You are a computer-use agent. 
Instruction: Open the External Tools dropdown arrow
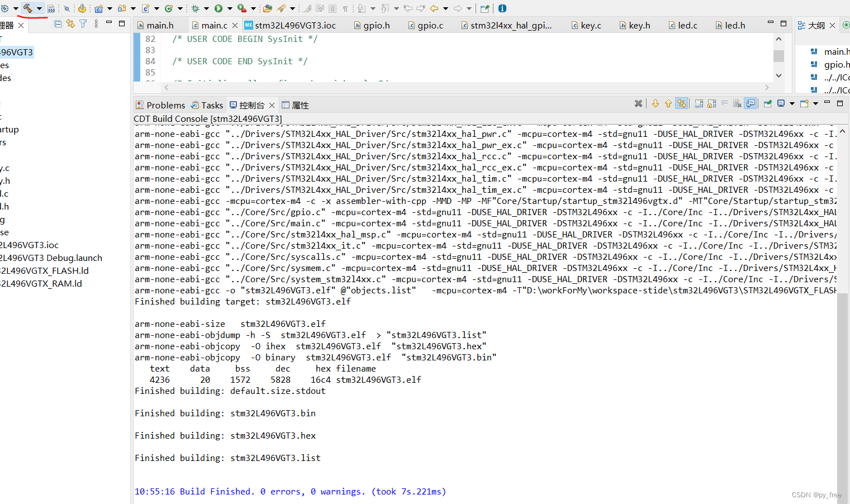[x=253, y=8]
